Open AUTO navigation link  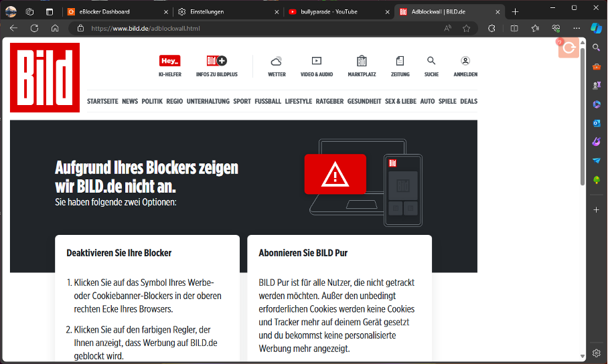pos(427,101)
